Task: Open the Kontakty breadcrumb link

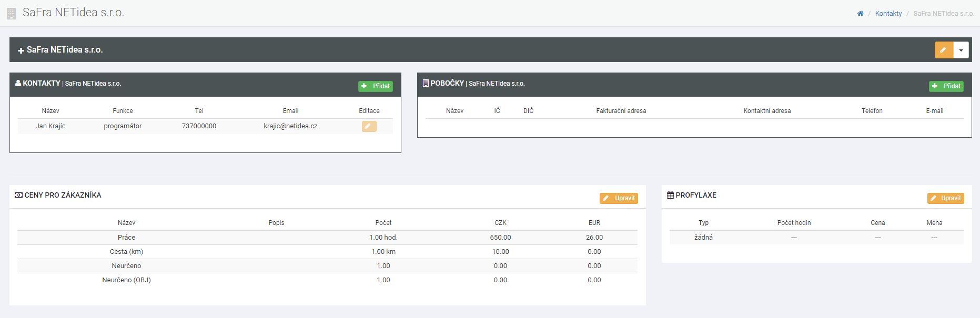Action: tap(888, 14)
